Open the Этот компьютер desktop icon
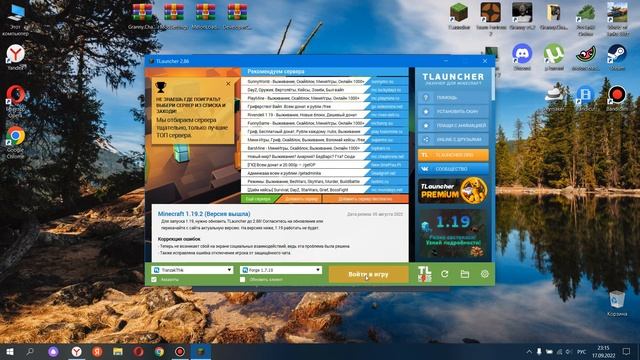This screenshot has width=640, height=360. [x=16, y=20]
